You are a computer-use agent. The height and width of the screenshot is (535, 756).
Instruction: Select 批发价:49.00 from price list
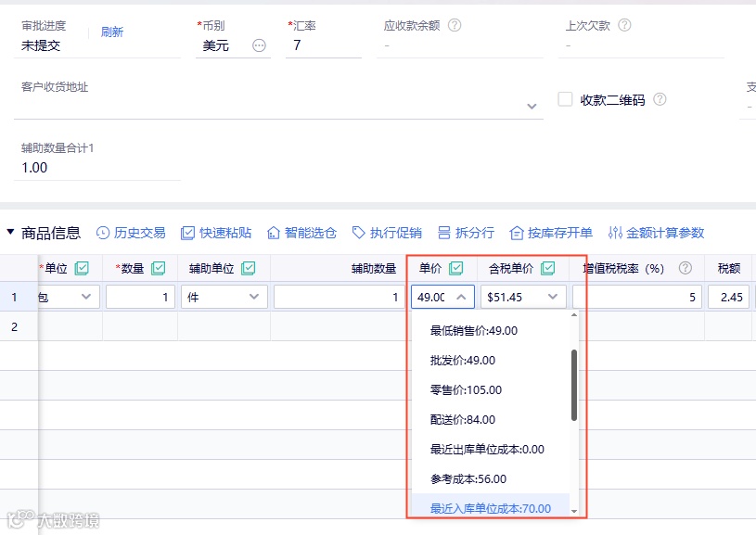click(x=491, y=361)
